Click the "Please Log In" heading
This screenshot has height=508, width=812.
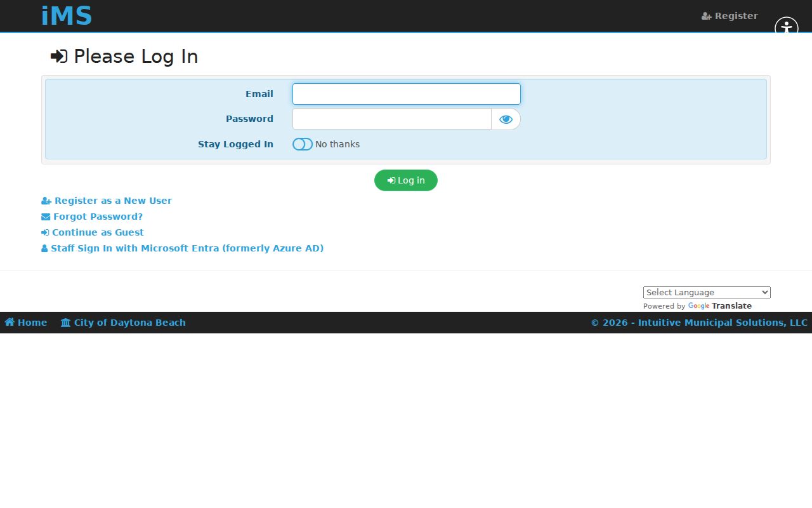(x=124, y=57)
